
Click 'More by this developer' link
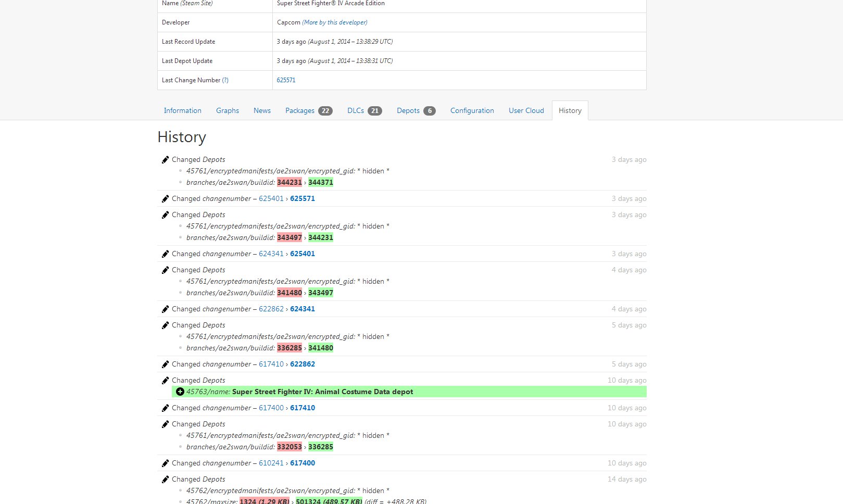[335, 22]
